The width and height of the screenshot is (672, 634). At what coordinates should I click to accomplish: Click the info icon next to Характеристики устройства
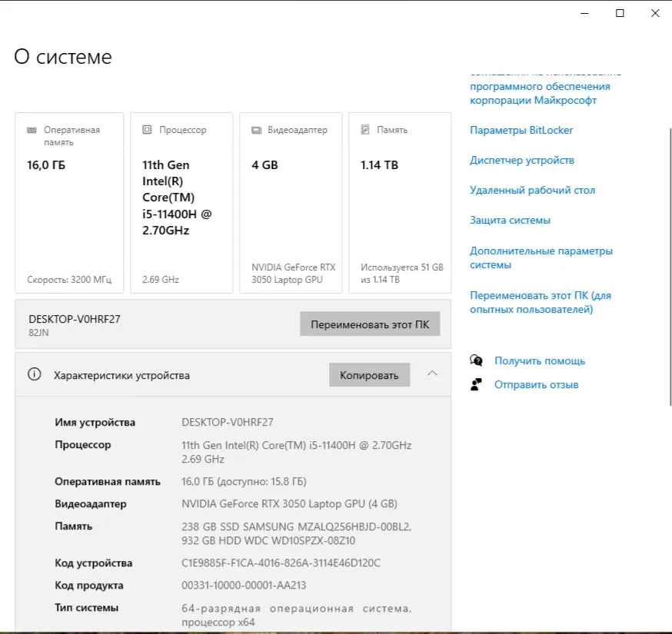point(35,374)
